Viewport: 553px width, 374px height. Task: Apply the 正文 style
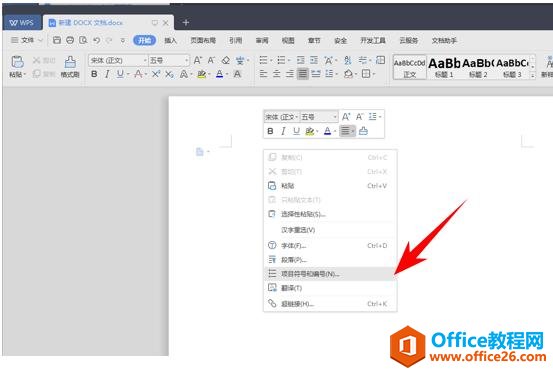[409, 67]
